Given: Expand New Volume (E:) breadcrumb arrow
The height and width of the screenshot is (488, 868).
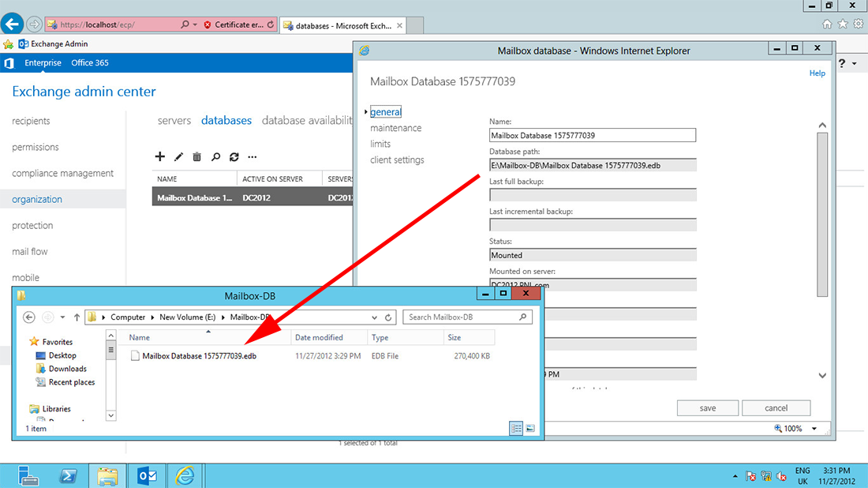Looking at the screenshot, I should [x=223, y=317].
